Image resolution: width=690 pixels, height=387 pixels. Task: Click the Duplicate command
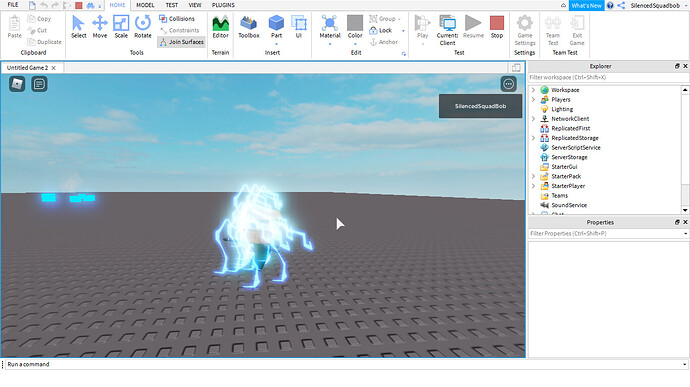click(x=44, y=42)
